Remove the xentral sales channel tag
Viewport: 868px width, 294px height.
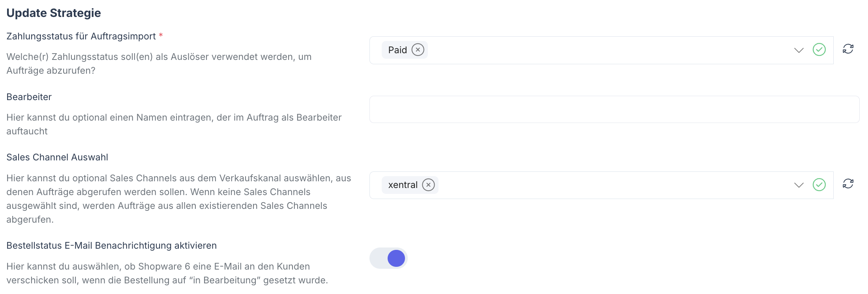pos(428,185)
